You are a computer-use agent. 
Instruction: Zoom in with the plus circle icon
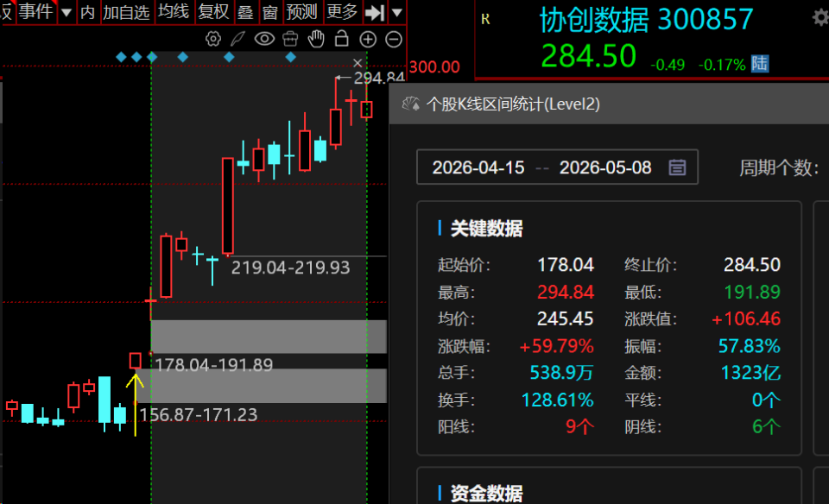(368, 39)
